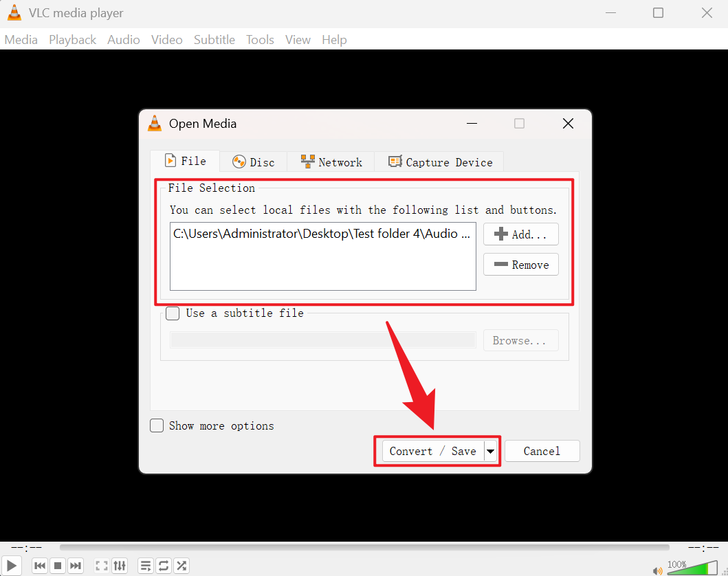Switch to the Disc tab
This screenshot has width=728, height=576.
coord(254,162)
